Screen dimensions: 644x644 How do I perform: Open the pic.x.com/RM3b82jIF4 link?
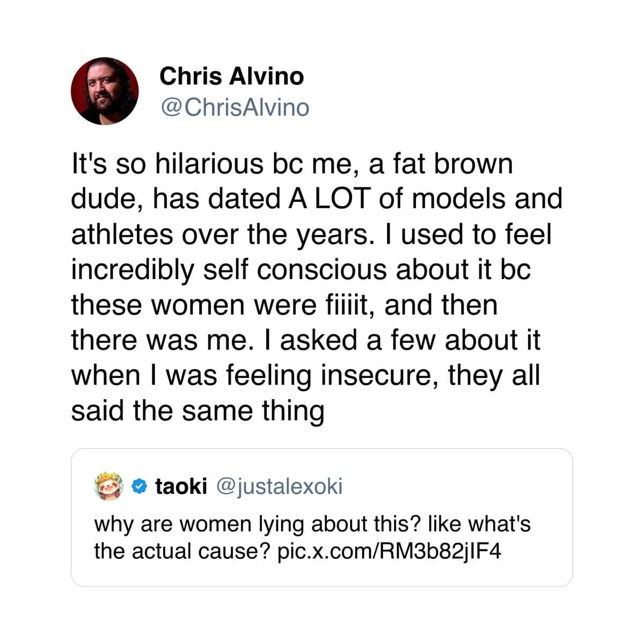[x=390, y=551]
